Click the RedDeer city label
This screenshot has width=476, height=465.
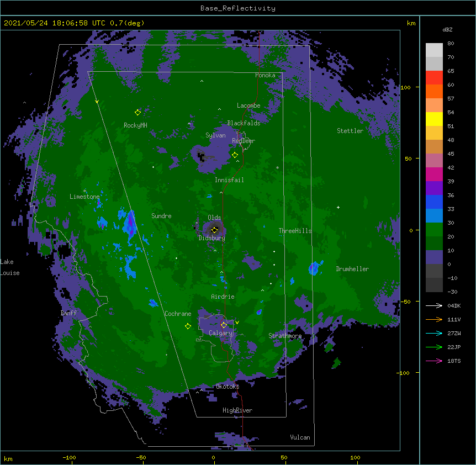point(244,141)
